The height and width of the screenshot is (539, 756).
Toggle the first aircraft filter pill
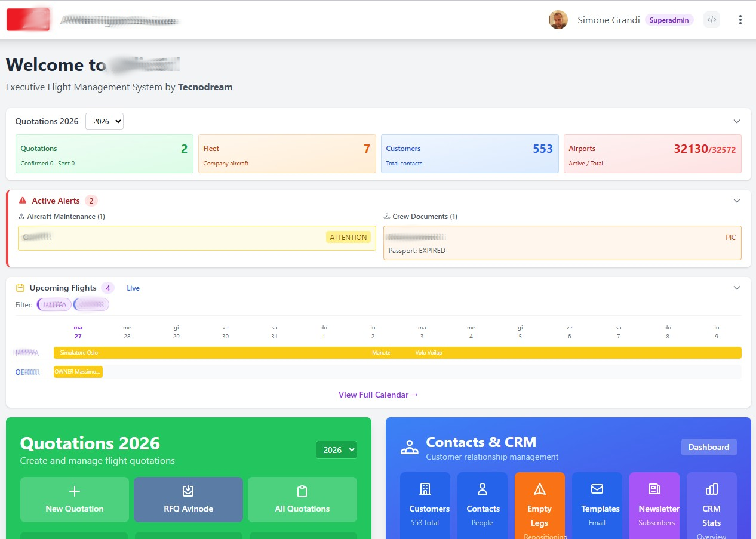point(54,305)
